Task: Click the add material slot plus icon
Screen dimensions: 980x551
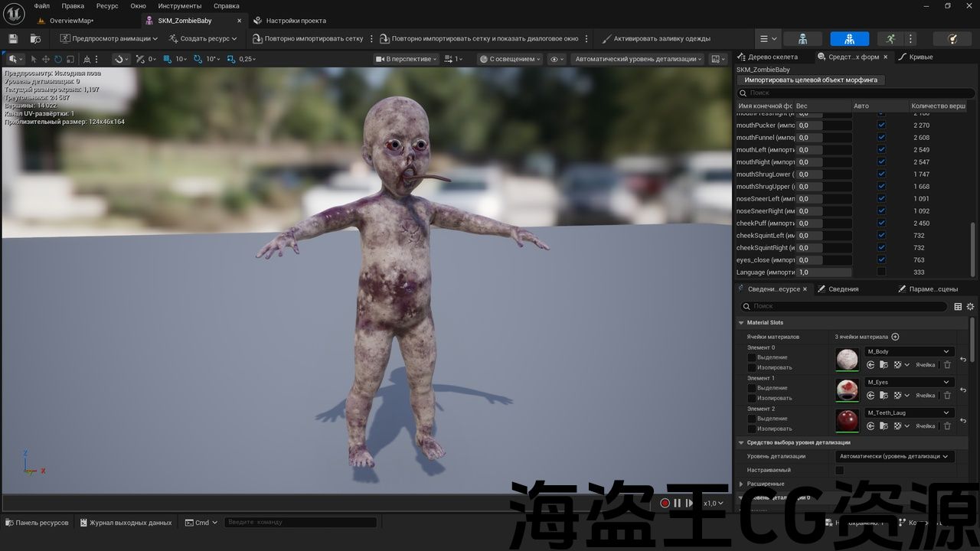Action: (895, 337)
